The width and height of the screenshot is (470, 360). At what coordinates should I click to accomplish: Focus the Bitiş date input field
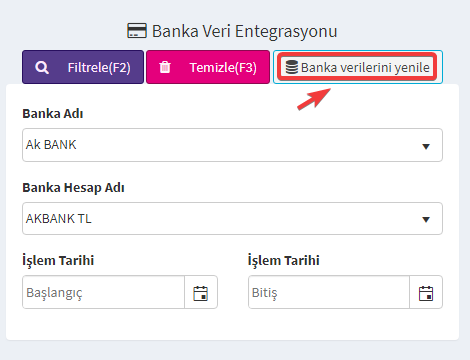pos(329,292)
